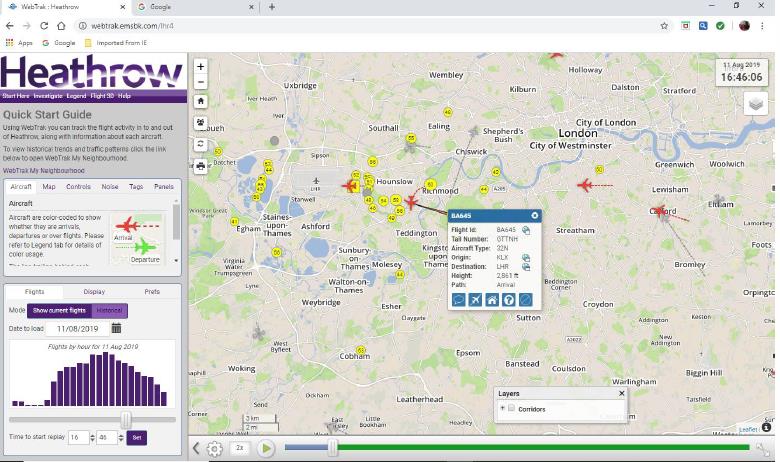The image size is (780, 462).
Task: Click the Date to load field
Action: (77, 329)
